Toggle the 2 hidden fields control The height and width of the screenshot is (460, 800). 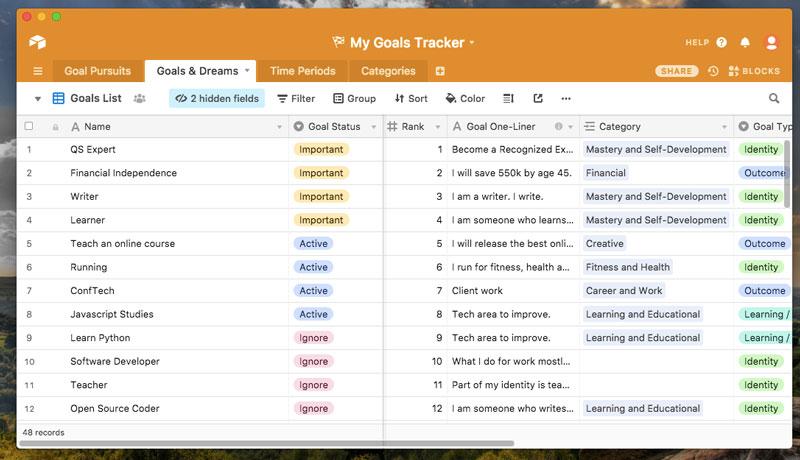click(x=216, y=99)
